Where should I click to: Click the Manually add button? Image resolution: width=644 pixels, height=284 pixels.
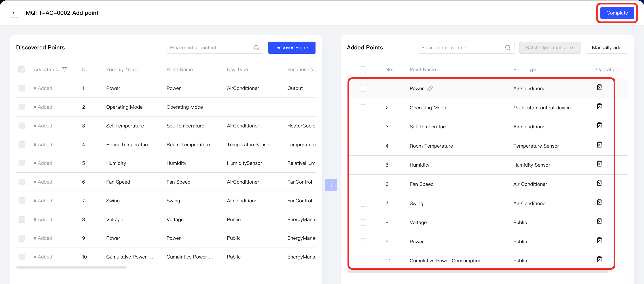(606, 47)
